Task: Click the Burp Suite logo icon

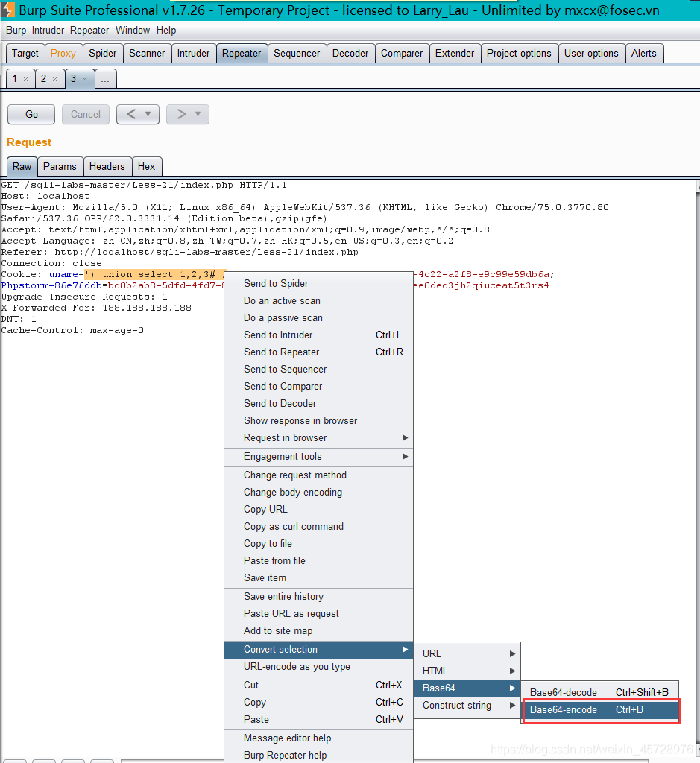Action: [8, 10]
